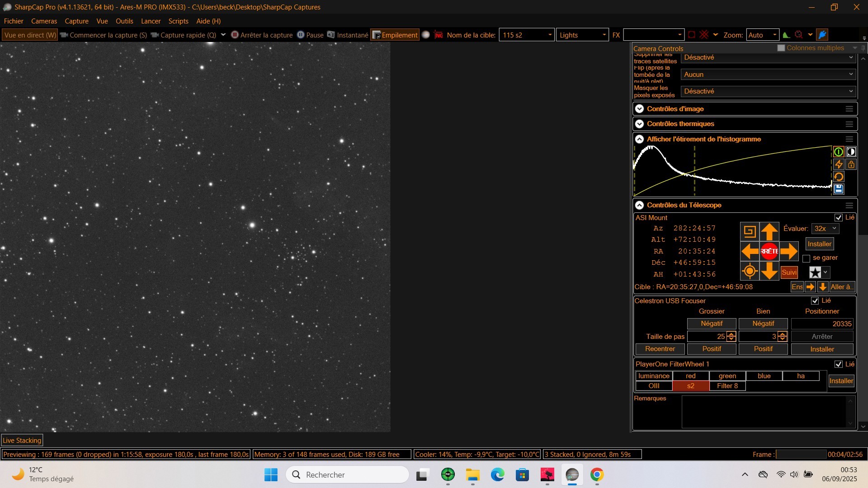
Task: Toggle the Empilement live stacking tool
Action: coord(395,35)
